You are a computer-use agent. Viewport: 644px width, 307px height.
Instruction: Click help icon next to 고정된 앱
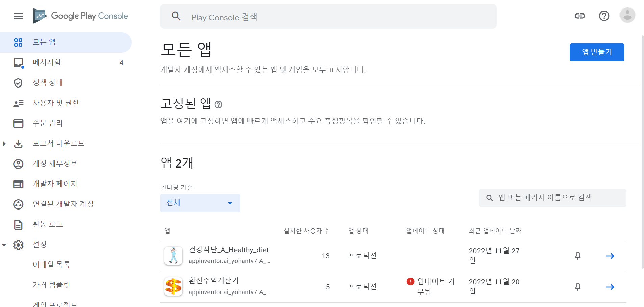click(x=218, y=105)
